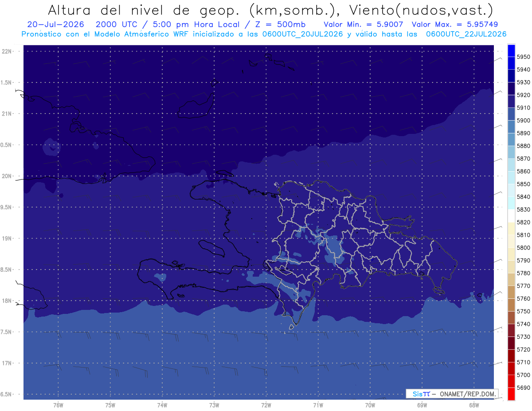Click legend value '5860'

pos(524,171)
